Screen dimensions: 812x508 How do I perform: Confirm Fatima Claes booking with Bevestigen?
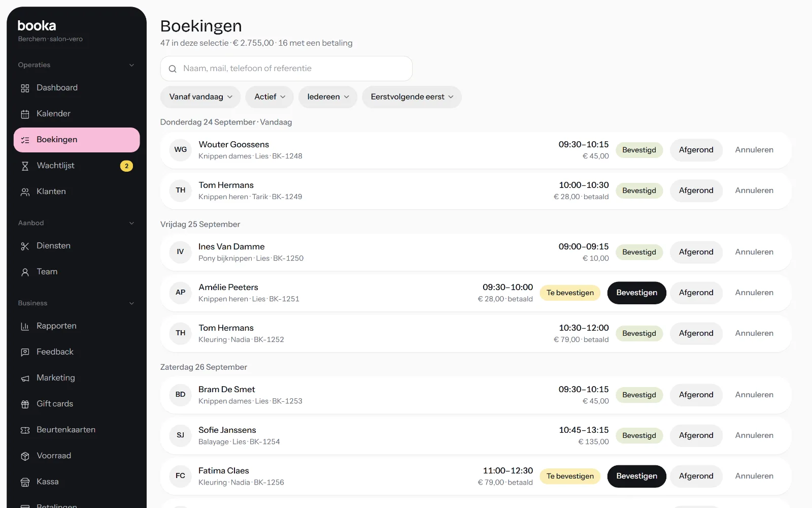636,476
